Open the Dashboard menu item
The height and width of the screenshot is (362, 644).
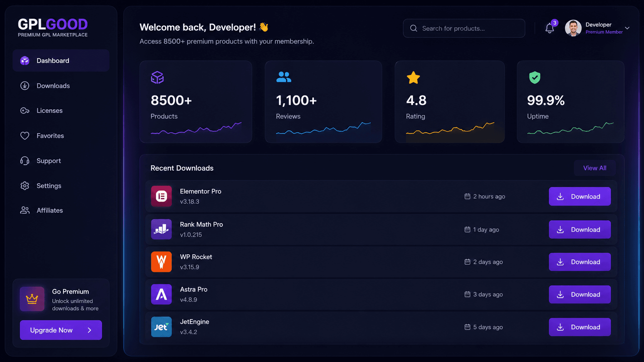[x=61, y=60]
